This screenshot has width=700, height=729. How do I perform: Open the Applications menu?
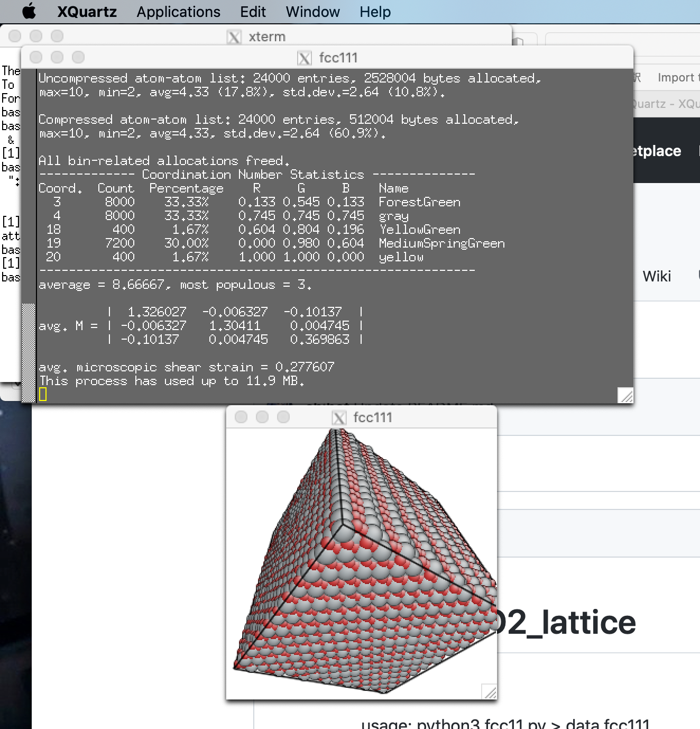[x=178, y=12]
